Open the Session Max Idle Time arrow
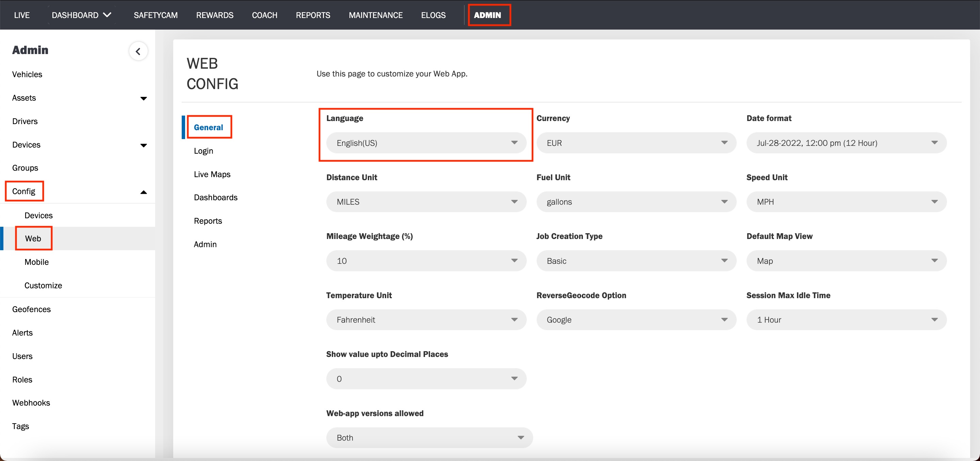This screenshot has height=461, width=980. [934, 320]
